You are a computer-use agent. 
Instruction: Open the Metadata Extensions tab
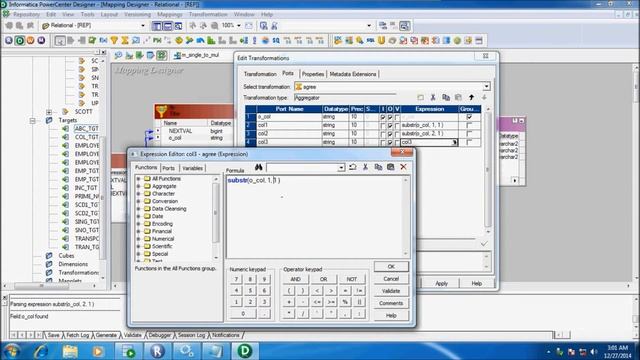(353, 74)
